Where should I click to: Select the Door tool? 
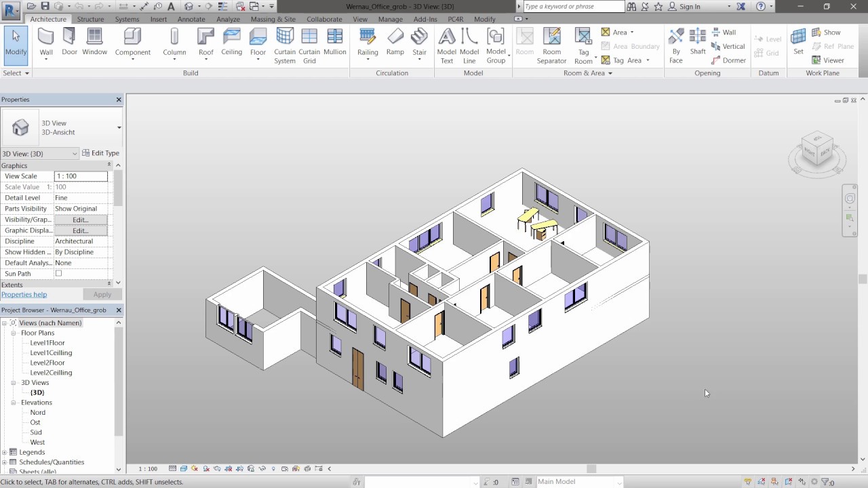(69, 42)
